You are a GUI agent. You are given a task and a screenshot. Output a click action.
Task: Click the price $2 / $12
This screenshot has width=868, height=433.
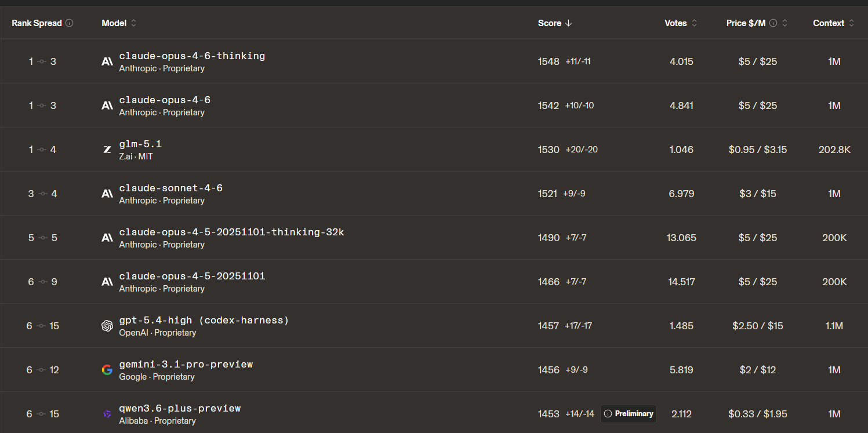758,370
